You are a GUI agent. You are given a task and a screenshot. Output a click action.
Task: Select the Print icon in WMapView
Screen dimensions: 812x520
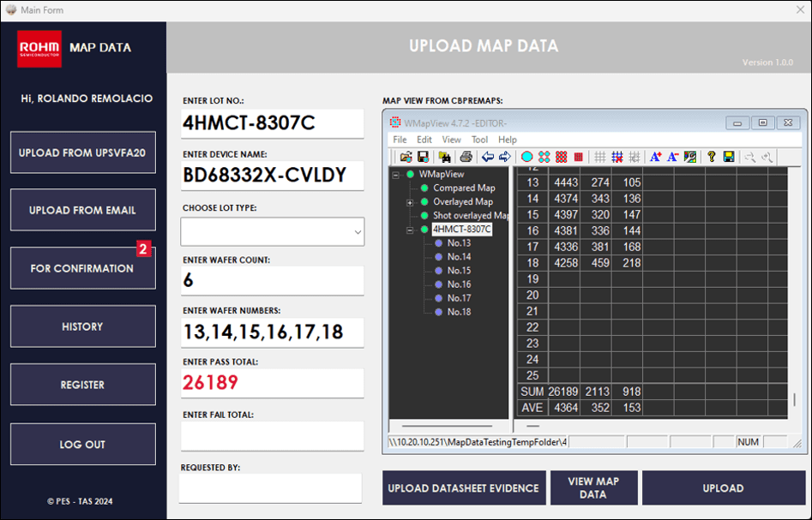465,158
